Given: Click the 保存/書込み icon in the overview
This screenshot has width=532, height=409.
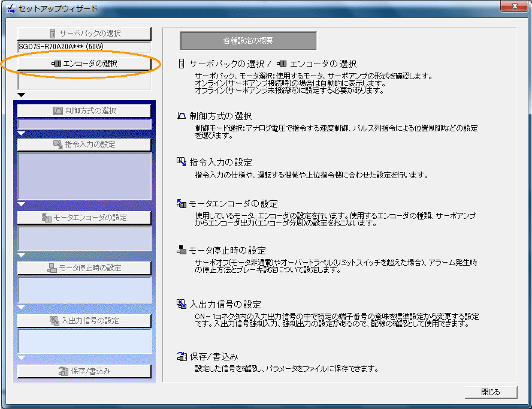Looking at the screenshot, I should 182,357.
